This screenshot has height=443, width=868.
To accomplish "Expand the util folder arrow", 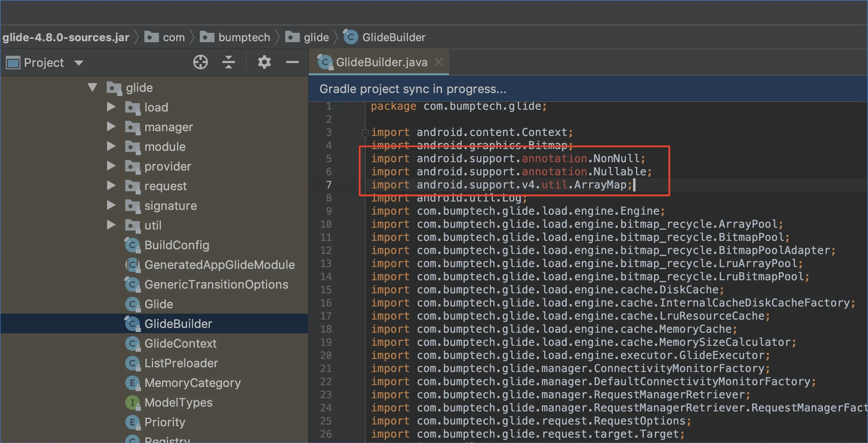I will coord(111,225).
